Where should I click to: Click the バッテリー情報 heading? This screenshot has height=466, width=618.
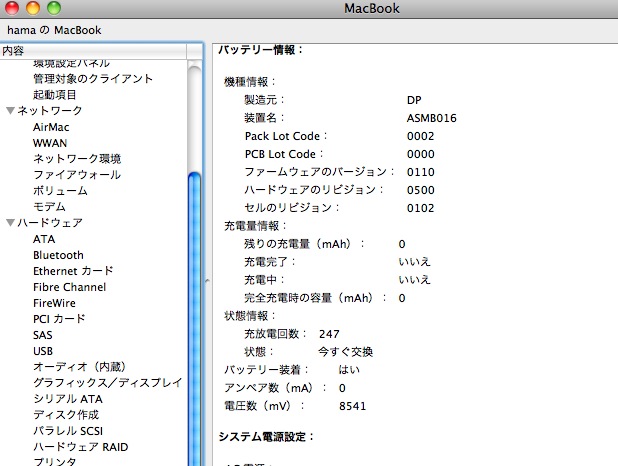260,50
